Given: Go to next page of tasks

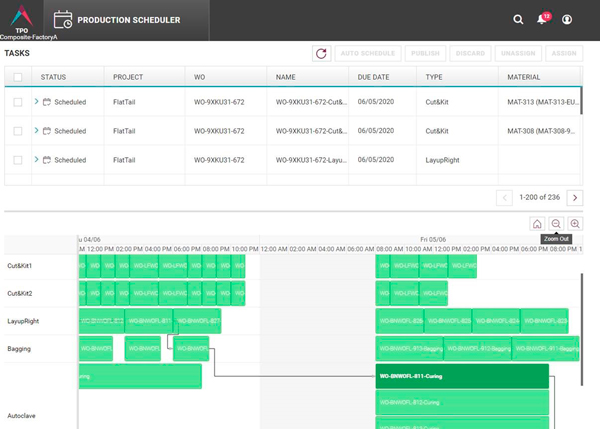Looking at the screenshot, I should point(575,198).
